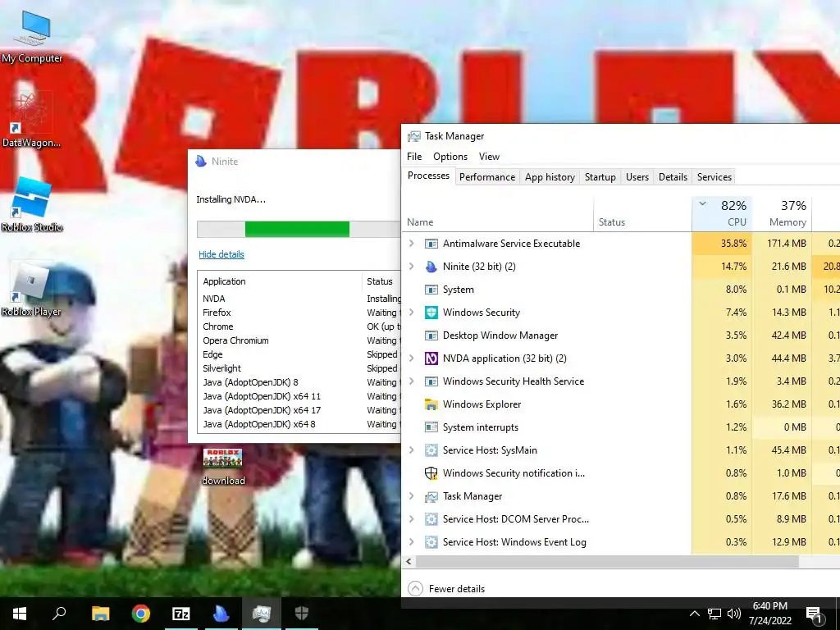Viewport: 840px width, 630px height.
Task: Click the network icon in system tray
Action: [x=714, y=614]
